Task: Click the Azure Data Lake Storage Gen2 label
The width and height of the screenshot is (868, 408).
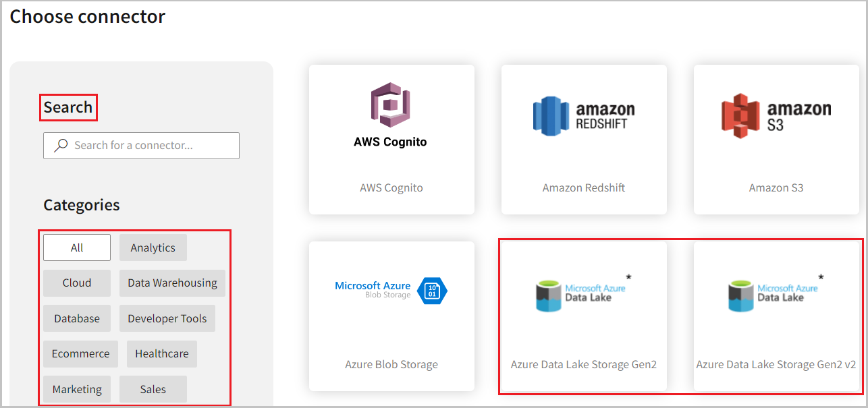Action: coord(584,364)
